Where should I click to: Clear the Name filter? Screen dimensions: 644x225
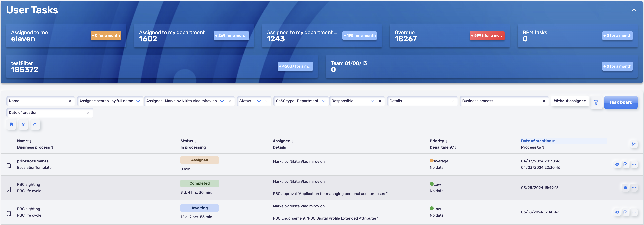[x=70, y=101]
